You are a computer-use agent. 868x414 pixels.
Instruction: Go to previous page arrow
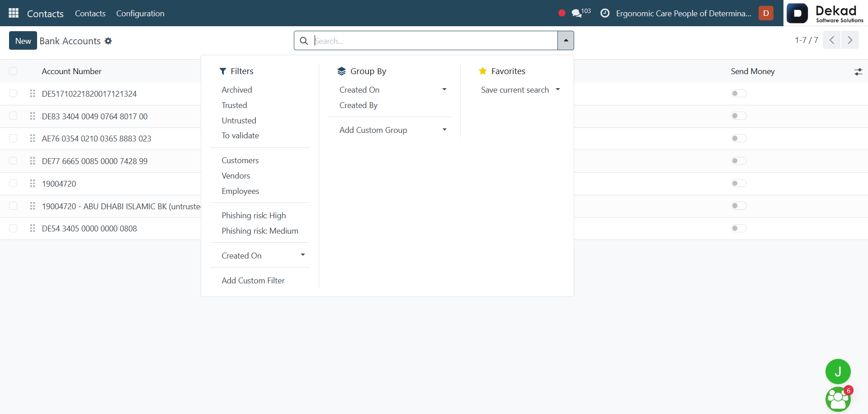pos(831,40)
